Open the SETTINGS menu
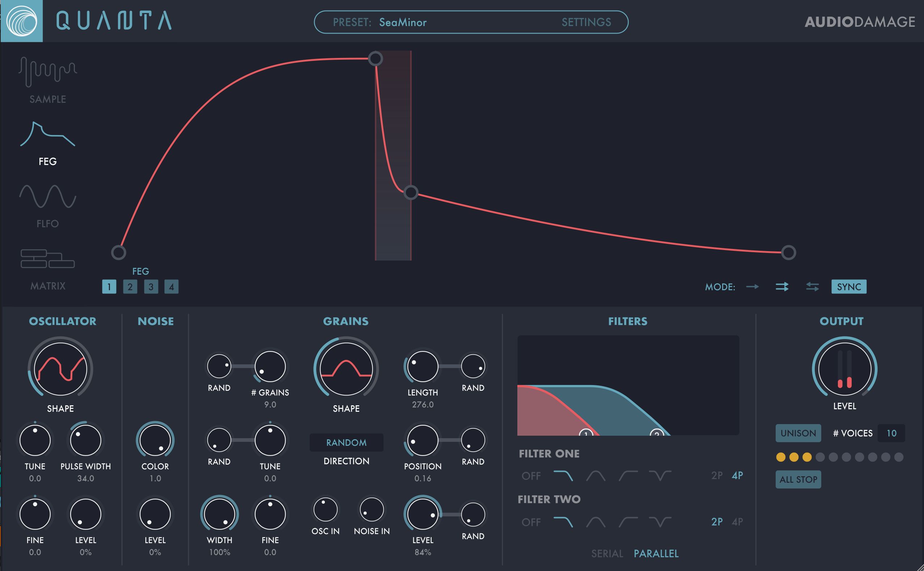 (x=586, y=22)
